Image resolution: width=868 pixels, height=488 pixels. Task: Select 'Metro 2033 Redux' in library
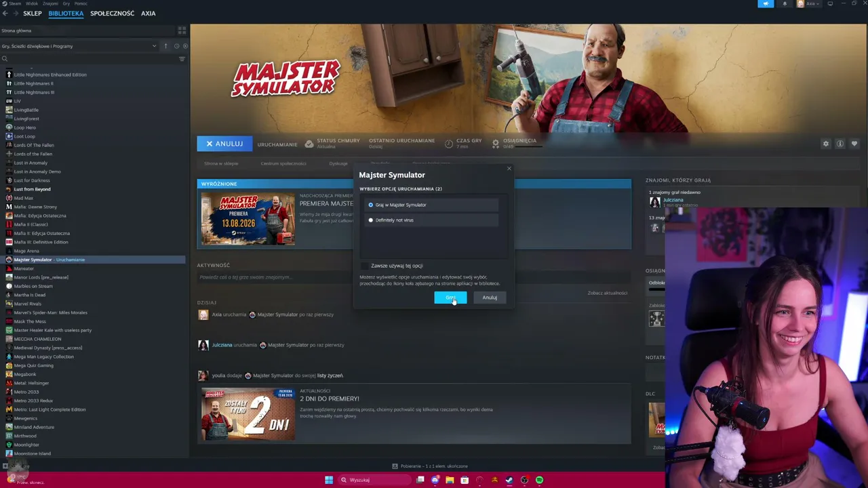click(x=33, y=401)
